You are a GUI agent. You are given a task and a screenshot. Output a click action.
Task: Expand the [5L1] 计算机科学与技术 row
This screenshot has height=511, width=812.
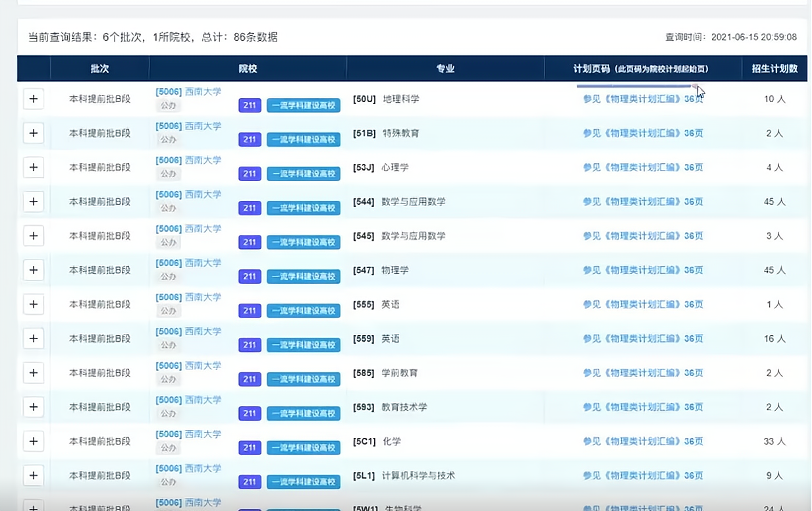[x=34, y=475]
